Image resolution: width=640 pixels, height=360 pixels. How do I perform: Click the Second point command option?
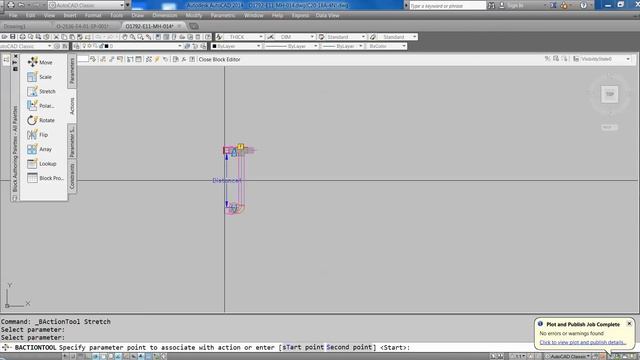point(349,347)
